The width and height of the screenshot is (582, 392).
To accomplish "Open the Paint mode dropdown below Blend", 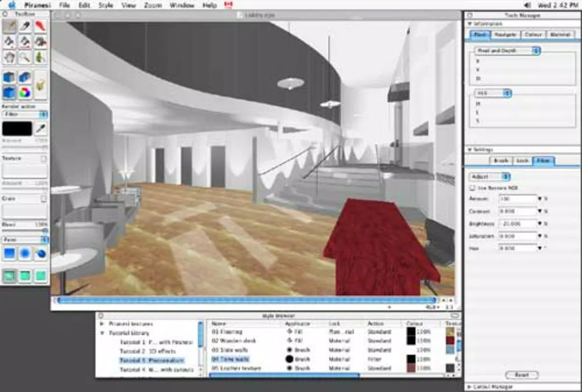I will pos(25,240).
